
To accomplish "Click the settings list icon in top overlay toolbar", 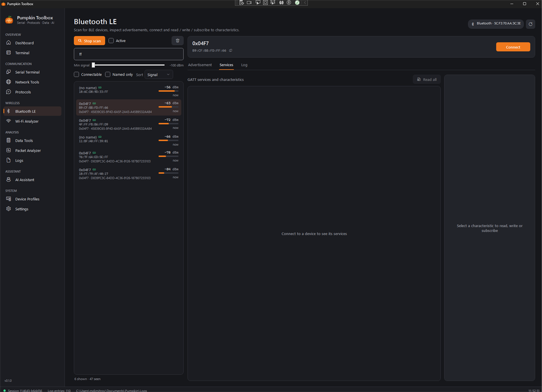I will point(241,3).
